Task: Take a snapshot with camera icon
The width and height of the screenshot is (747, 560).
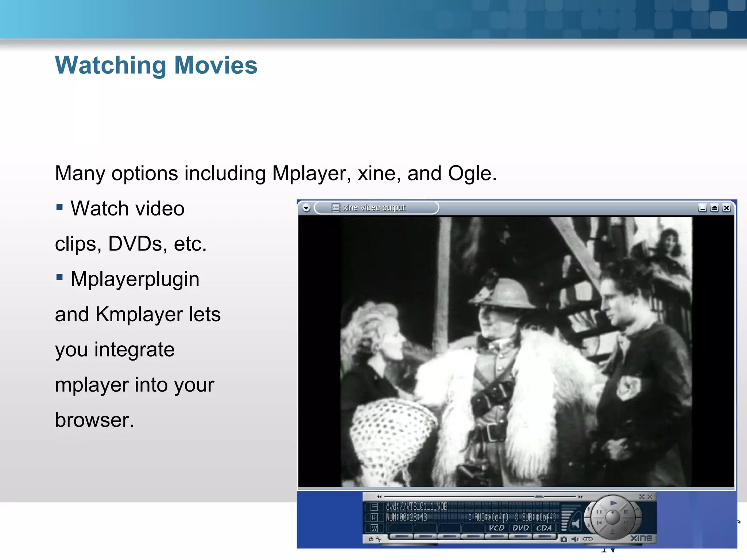Action: [564, 539]
